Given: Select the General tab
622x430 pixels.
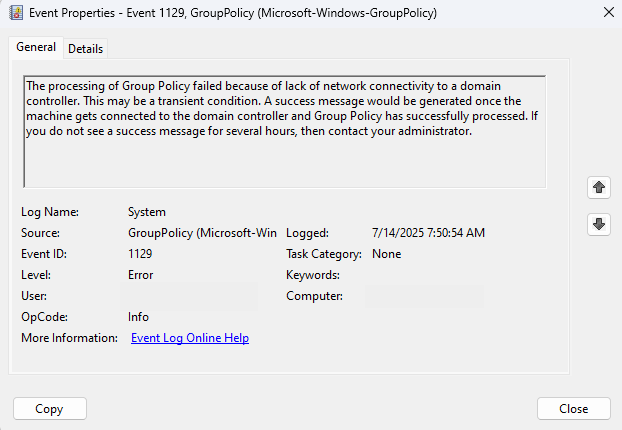Looking at the screenshot, I should (36, 47).
